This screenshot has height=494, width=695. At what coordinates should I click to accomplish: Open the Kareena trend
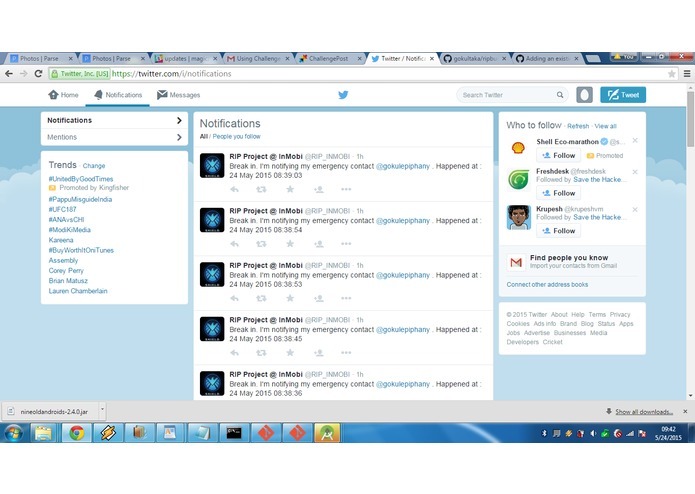[x=61, y=240]
